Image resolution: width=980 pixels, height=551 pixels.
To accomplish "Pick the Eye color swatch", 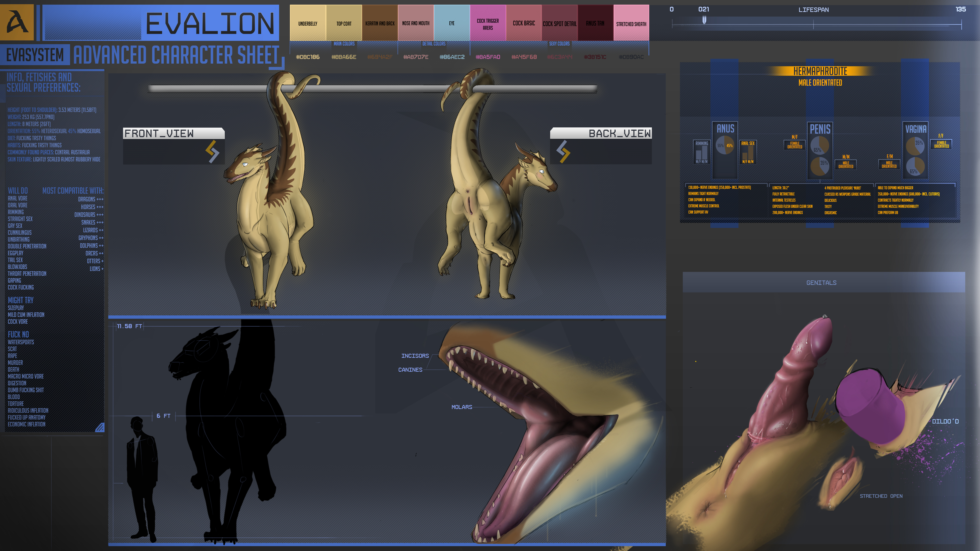I will pos(452,23).
